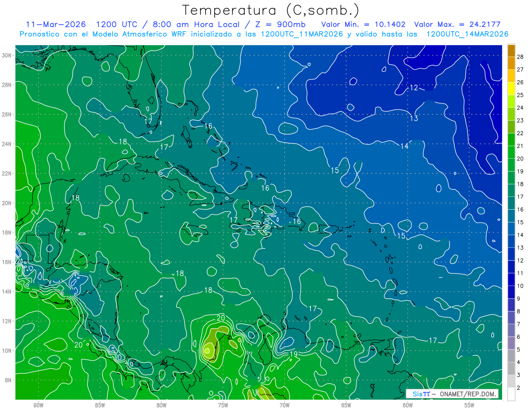
Task: Click the "2" value on the color scale
Action: click(x=518, y=388)
